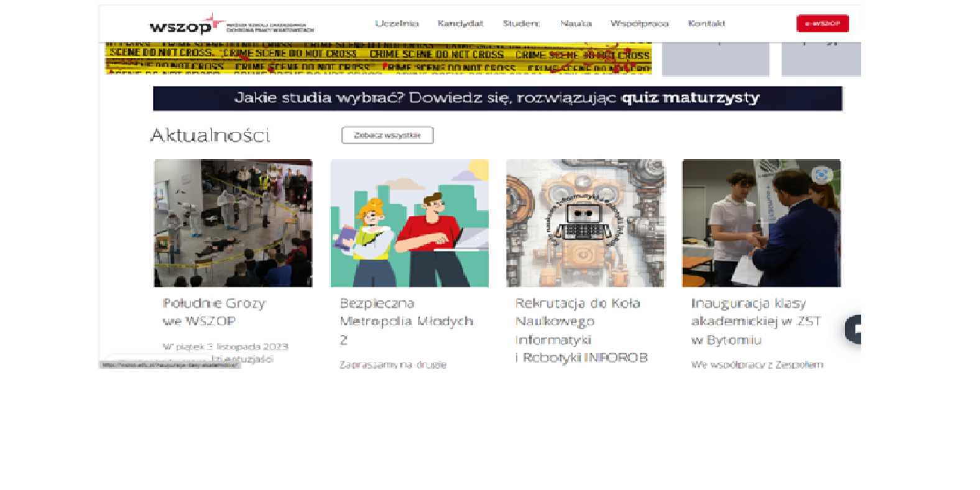This screenshot has height=490, width=980.
Task: Click text 'Zapraszamy na drugie'
Action: 392,364
